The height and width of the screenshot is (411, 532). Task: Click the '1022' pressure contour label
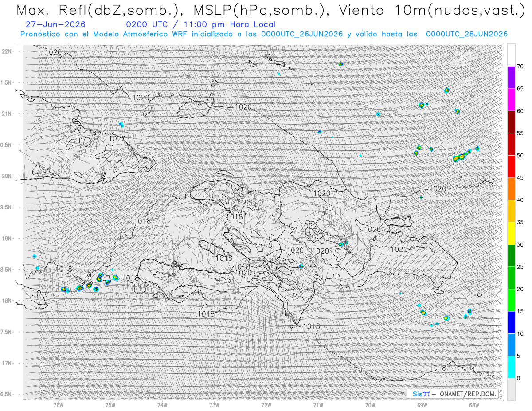309,226
